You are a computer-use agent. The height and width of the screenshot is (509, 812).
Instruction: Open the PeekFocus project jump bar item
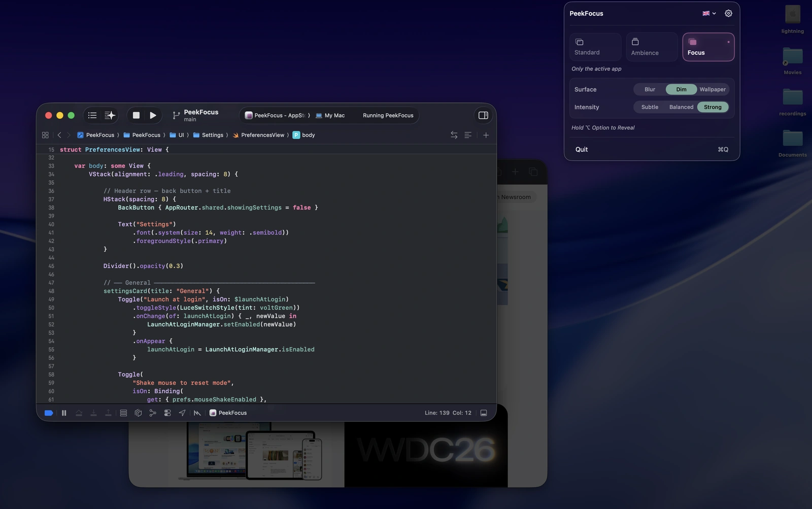96,135
